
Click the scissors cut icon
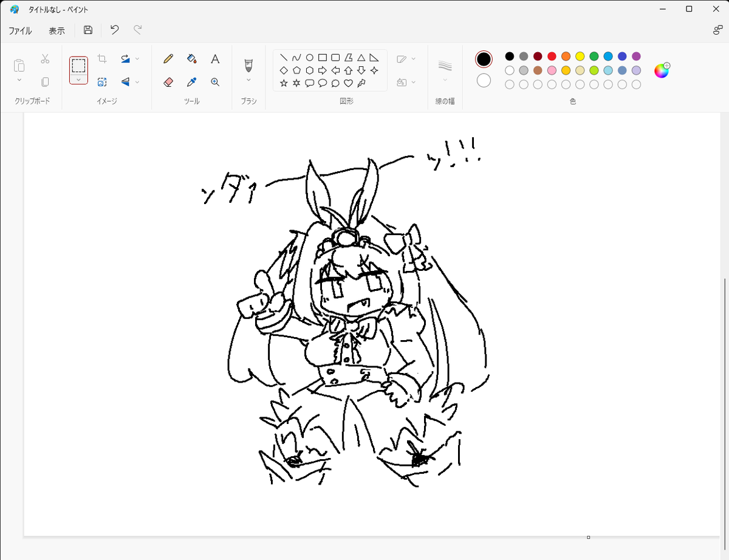coord(44,59)
